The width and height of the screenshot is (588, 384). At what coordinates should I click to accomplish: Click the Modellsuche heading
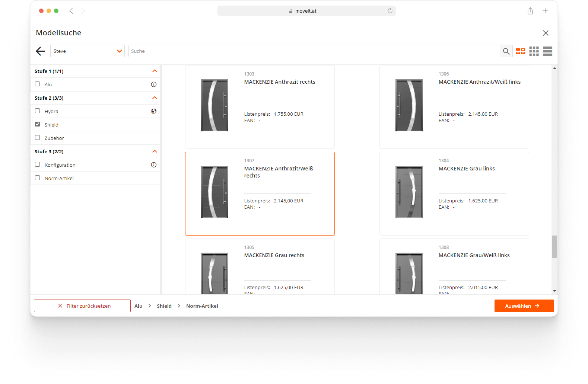click(x=58, y=33)
